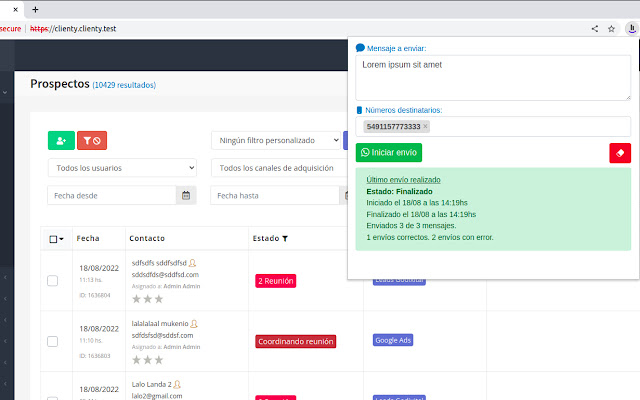640x400 pixels.
Task: Click the green add prospect button
Action: click(61, 140)
